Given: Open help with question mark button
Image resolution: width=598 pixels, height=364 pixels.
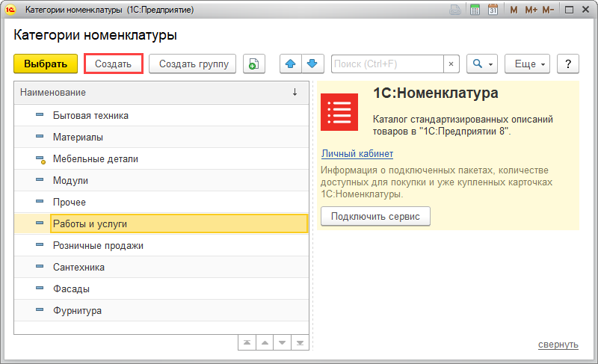Looking at the screenshot, I should pyautogui.click(x=568, y=64).
